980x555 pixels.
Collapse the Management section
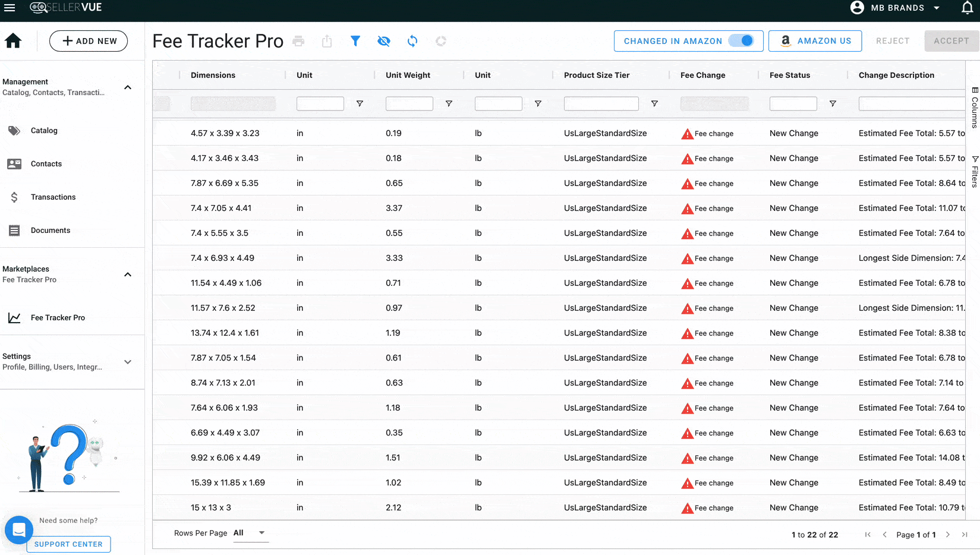[x=128, y=87]
